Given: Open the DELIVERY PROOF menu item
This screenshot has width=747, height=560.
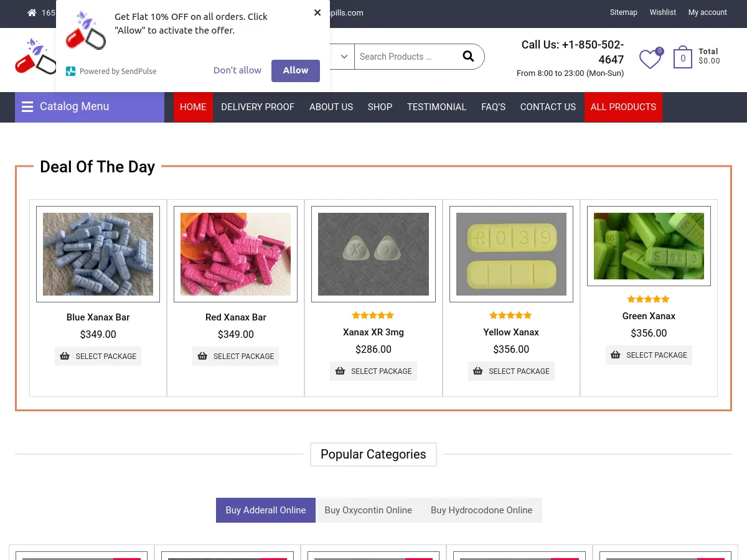Looking at the screenshot, I should tap(258, 107).
